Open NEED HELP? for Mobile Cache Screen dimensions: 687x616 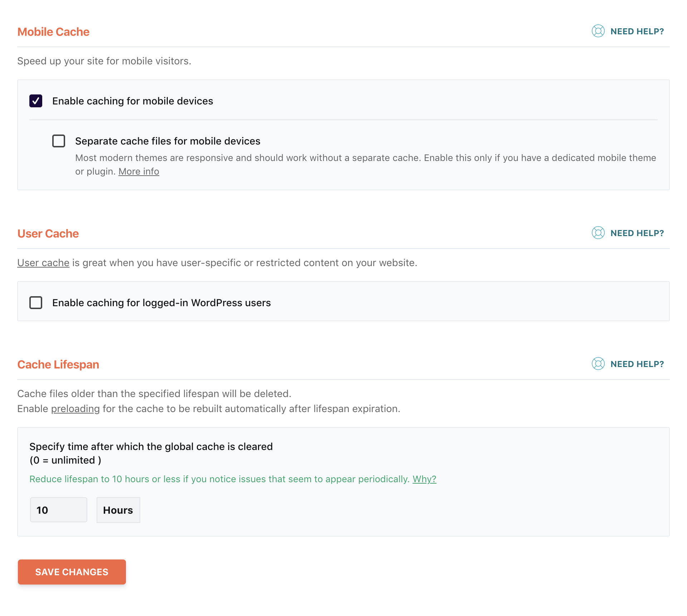click(x=637, y=31)
